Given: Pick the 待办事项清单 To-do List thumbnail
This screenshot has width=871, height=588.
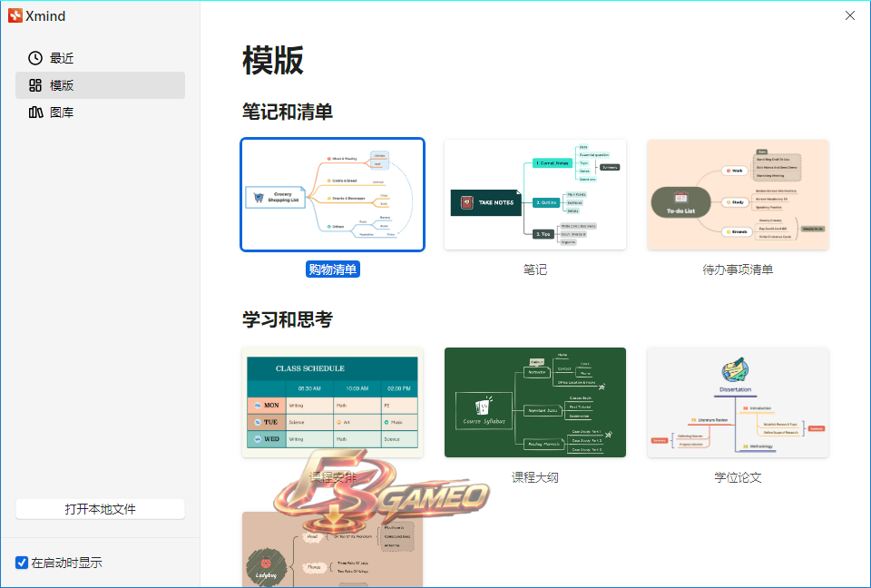Looking at the screenshot, I should pos(738,194).
